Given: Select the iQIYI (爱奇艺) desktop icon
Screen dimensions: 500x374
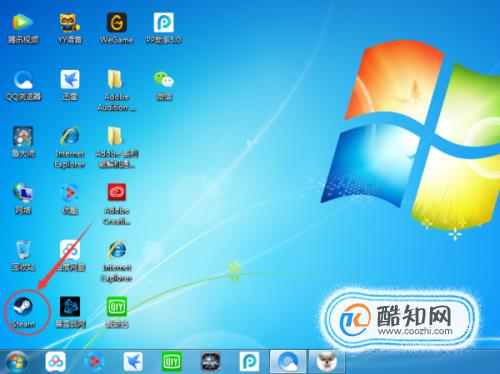Looking at the screenshot, I should coord(117,312).
